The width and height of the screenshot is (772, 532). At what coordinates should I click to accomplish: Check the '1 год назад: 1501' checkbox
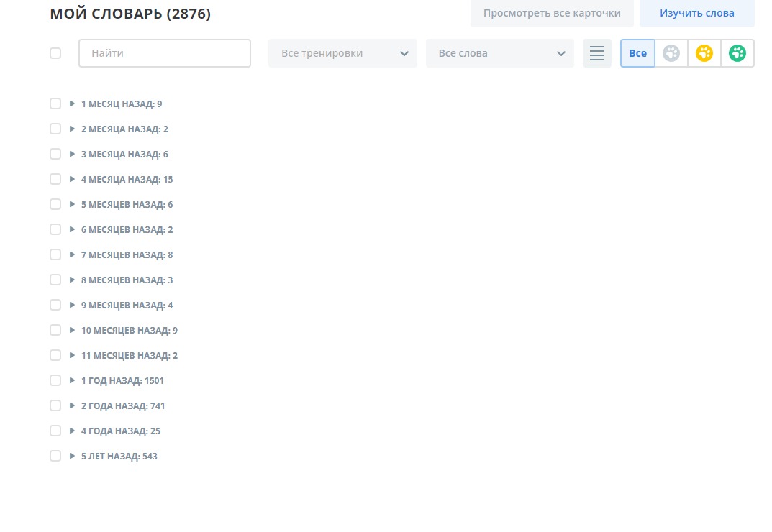tap(55, 380)
